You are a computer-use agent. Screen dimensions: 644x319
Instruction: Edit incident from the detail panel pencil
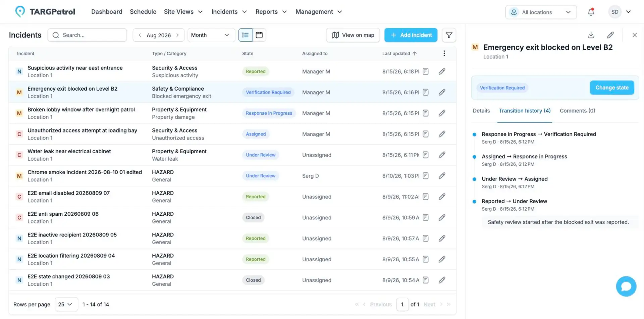[610, 35]
